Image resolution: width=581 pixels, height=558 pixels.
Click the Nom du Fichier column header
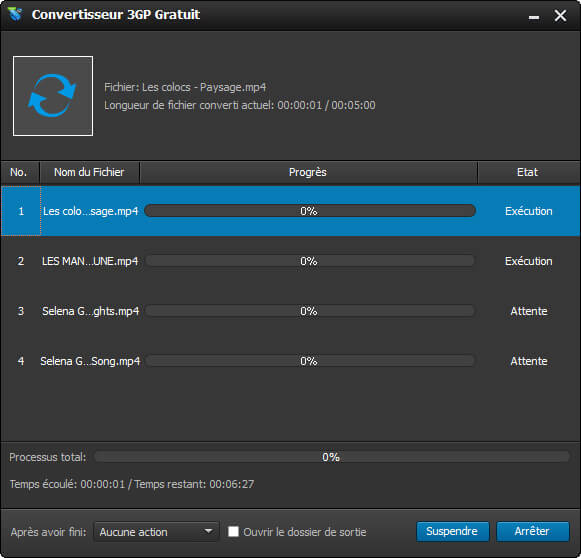tap(89, 172)
